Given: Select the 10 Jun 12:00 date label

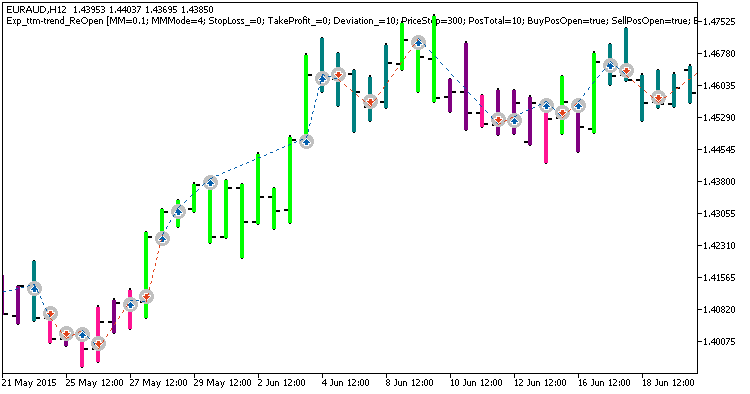Looking at the screenshot, I should point(476,383).
